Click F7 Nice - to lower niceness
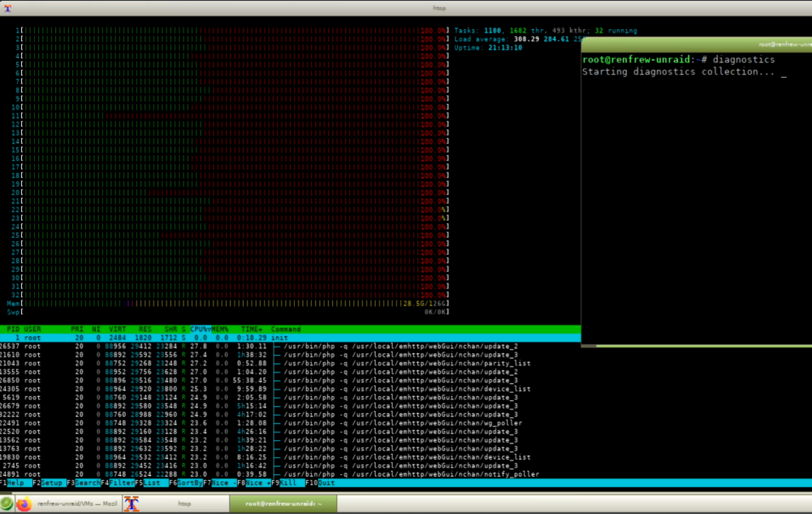The height and width of the screenshot is (514, 812). [x=220, y=483]
